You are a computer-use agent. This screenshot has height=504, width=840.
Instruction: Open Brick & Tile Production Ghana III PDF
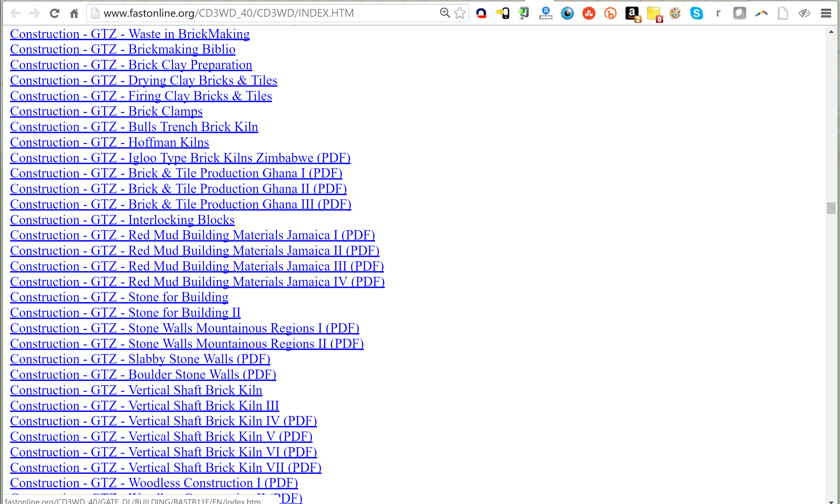pos(181,204)
